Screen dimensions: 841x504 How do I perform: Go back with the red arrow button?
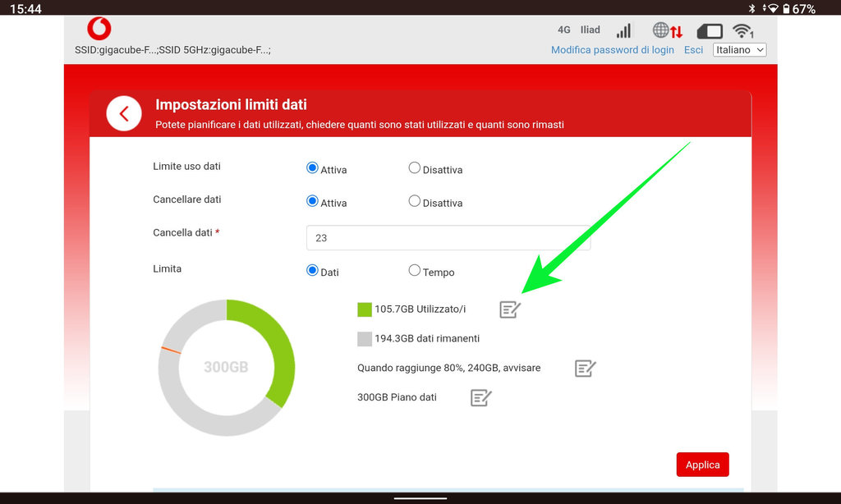pos(124,114)
